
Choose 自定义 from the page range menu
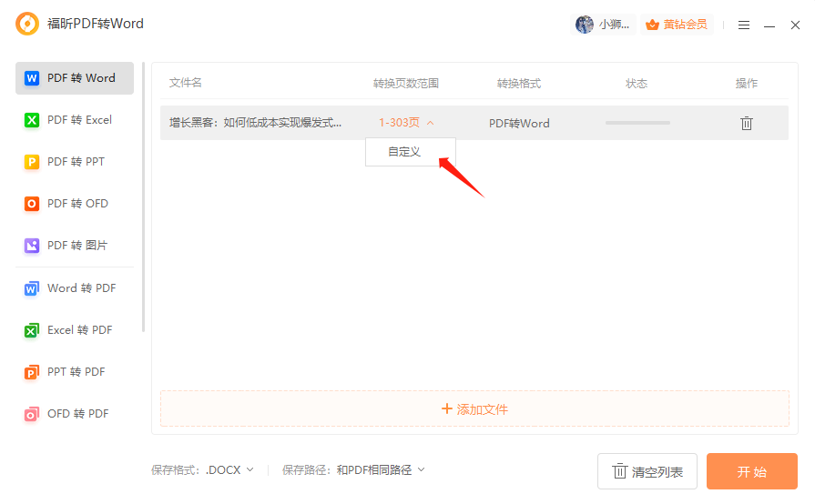point(411,152)
